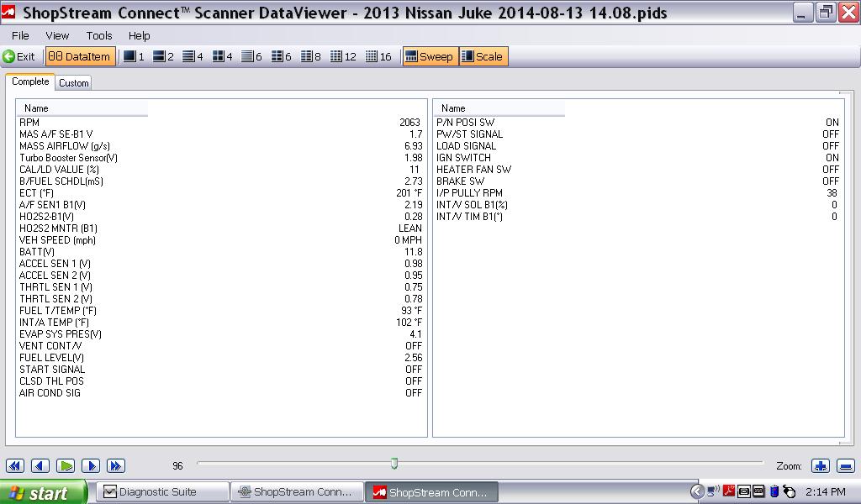Screen dimensions: 861x504
Task: Zoom out with the minus button
Action: [846, 466]
